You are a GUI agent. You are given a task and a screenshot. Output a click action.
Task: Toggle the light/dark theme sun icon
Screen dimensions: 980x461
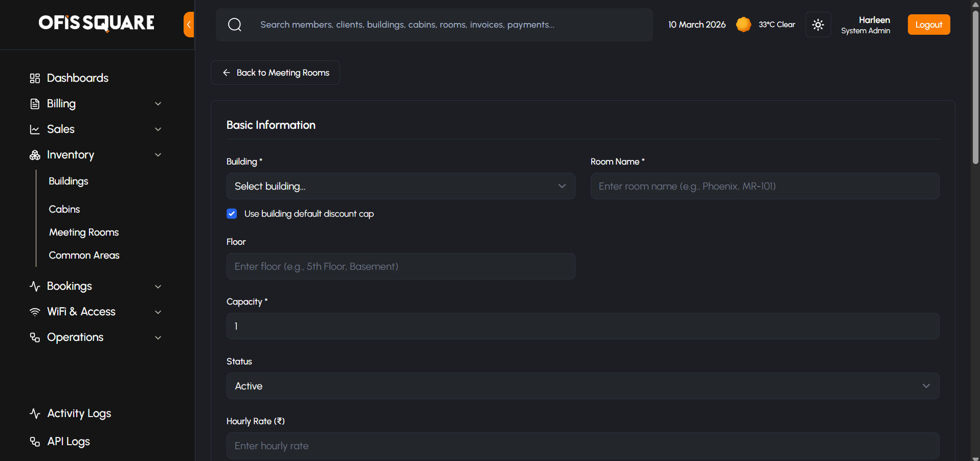click(818, 25)
